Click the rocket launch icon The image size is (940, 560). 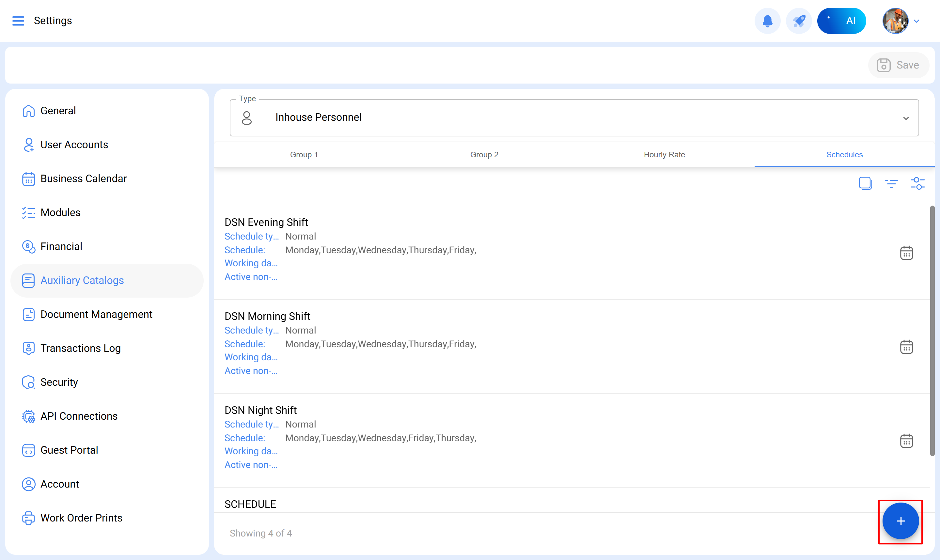(798, 21)
